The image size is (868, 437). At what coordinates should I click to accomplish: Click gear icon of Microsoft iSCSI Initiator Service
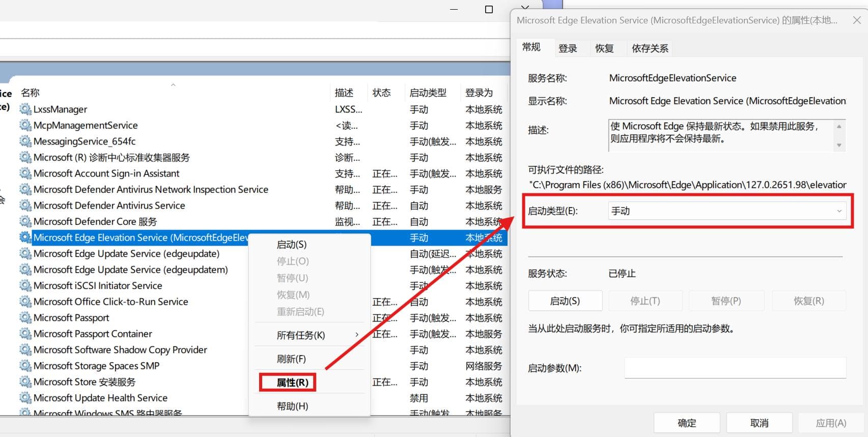[x=25, y=285]
